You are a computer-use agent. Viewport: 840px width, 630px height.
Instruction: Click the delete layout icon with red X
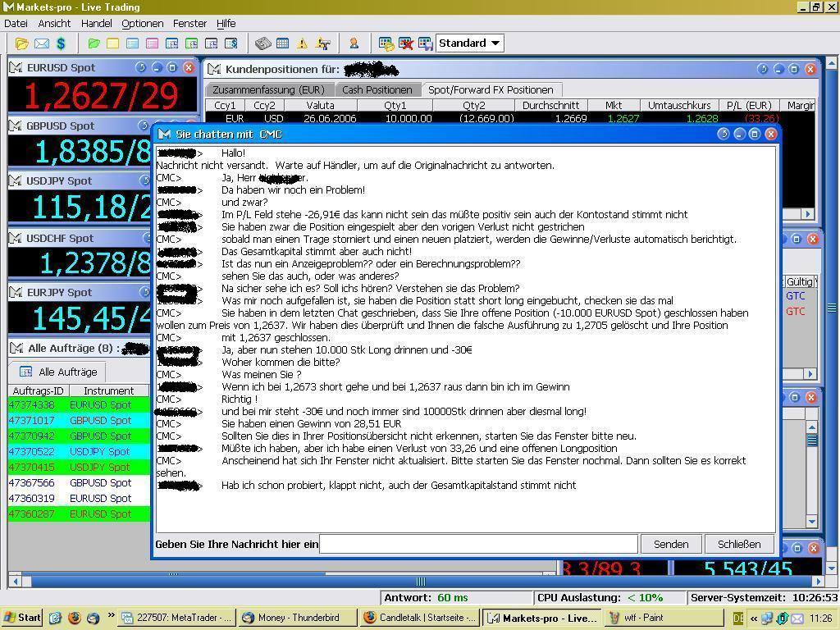[x=405, y=43]
